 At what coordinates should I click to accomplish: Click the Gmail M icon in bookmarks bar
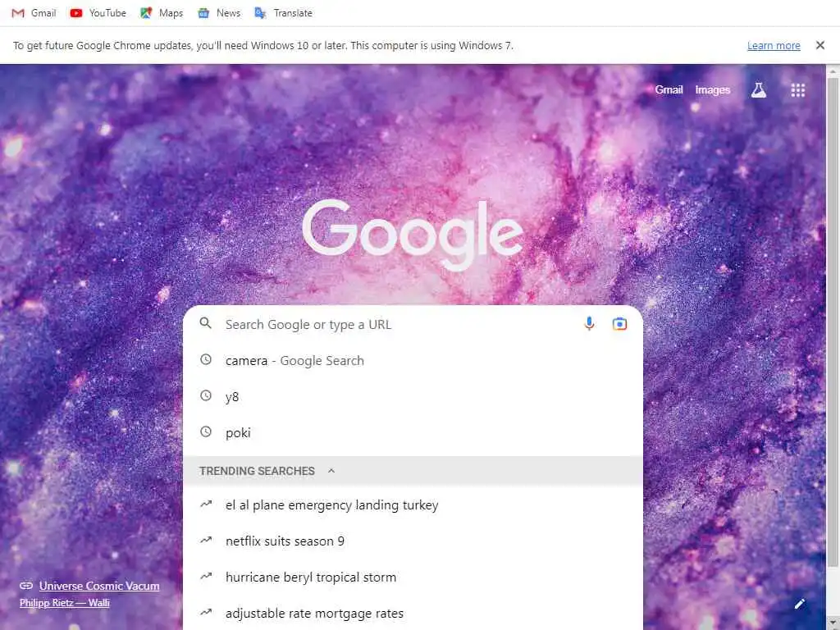click(x=18, y=13)
